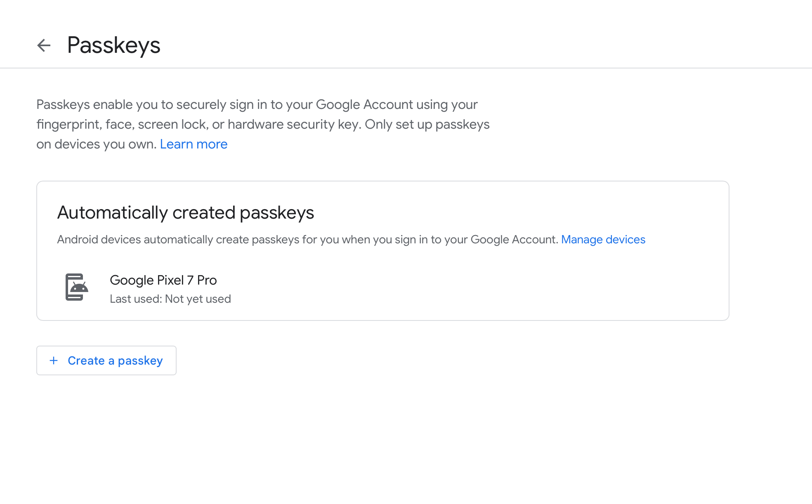
Task: Click the Automatically created passkeys heading
Action: (x=186, y=213)
